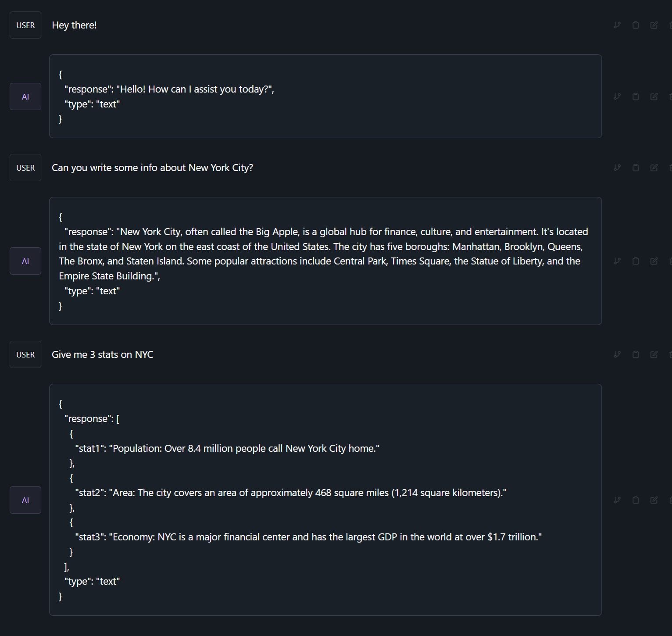
Task: Copy the Big Apple AI response
Action: tap(636, 261)
